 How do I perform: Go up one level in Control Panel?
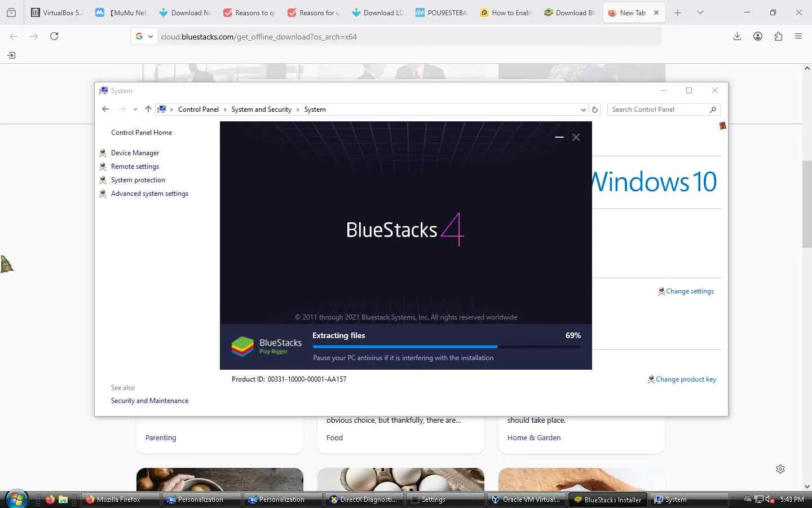148,110
